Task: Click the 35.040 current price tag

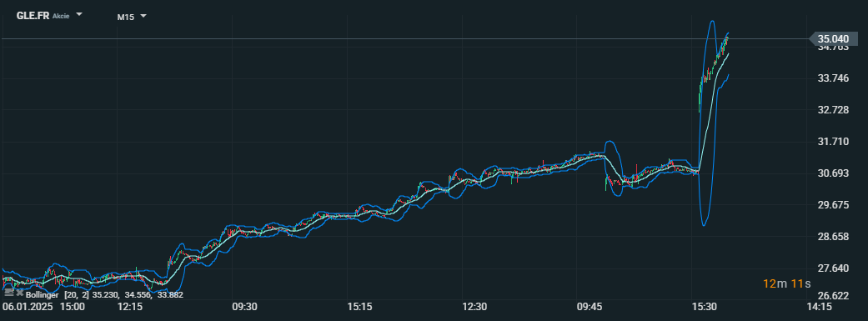Action: pos(833,38)
